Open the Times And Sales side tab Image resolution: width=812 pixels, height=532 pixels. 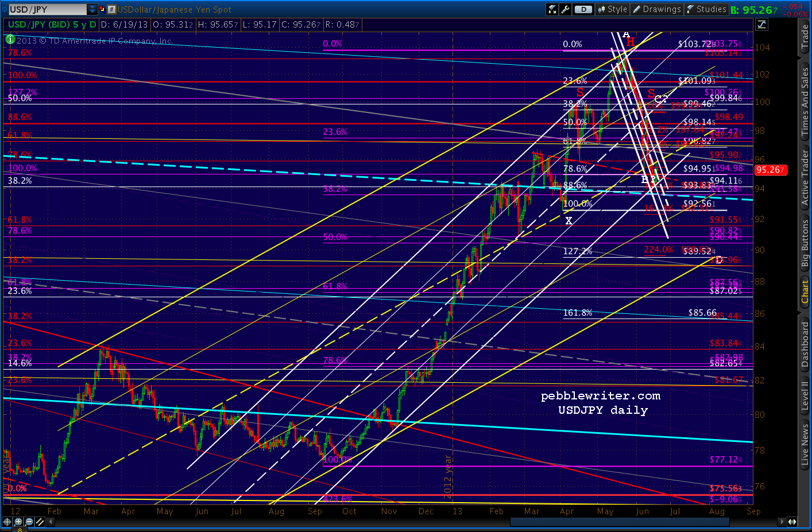(805, 100)
